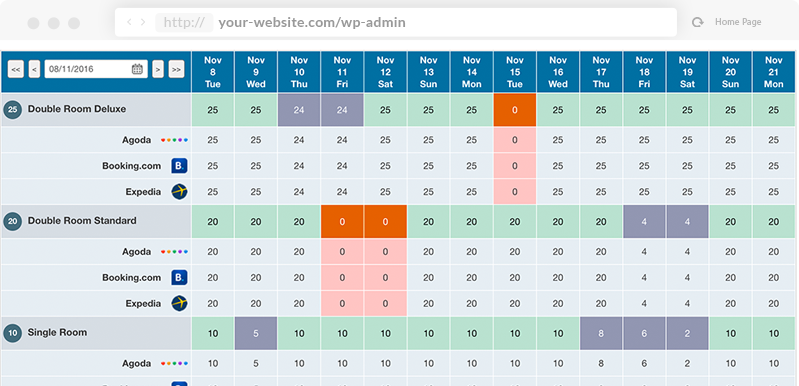
Task: Click pink 0 cell for Standard Expedia Nov 12
Action: (385, 304)
